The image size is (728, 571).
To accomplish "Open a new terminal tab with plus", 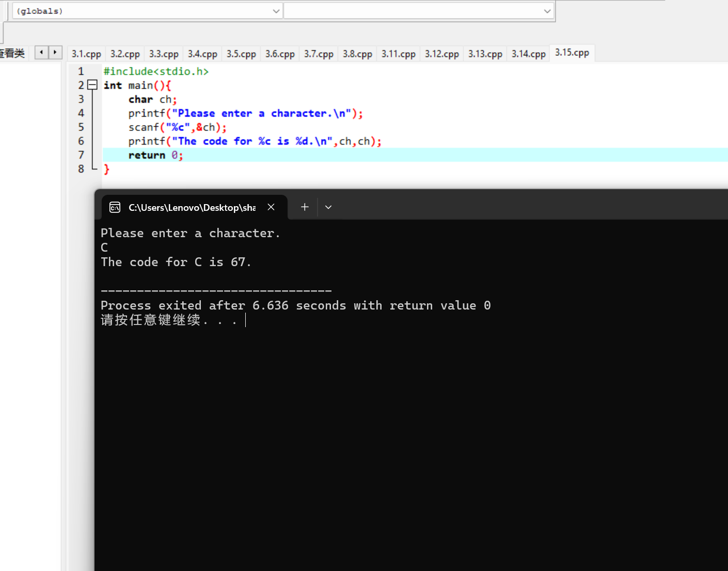I will pos(305,207).
